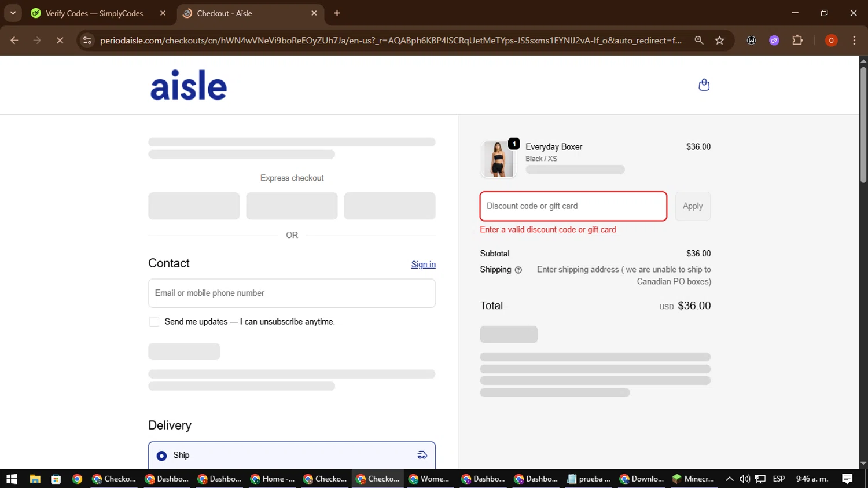Click the 9:46 a. m. clock
The width and height of the screenshot is (868, 488).
812,479
